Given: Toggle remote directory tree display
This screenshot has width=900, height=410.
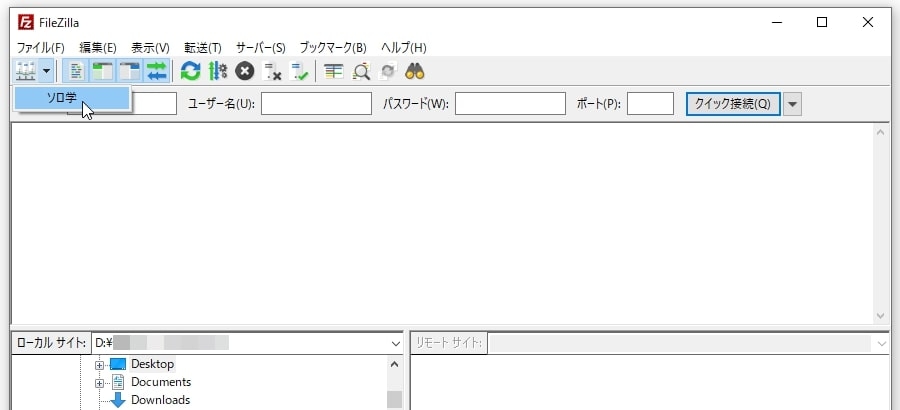Looking at the screenshot, I should pyautogui.click(x=129, y=71).
